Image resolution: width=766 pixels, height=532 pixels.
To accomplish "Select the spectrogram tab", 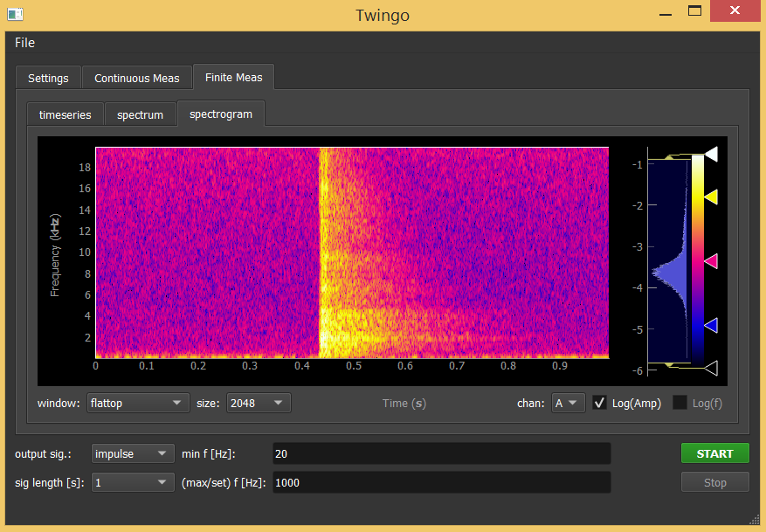I will (221, 114).
